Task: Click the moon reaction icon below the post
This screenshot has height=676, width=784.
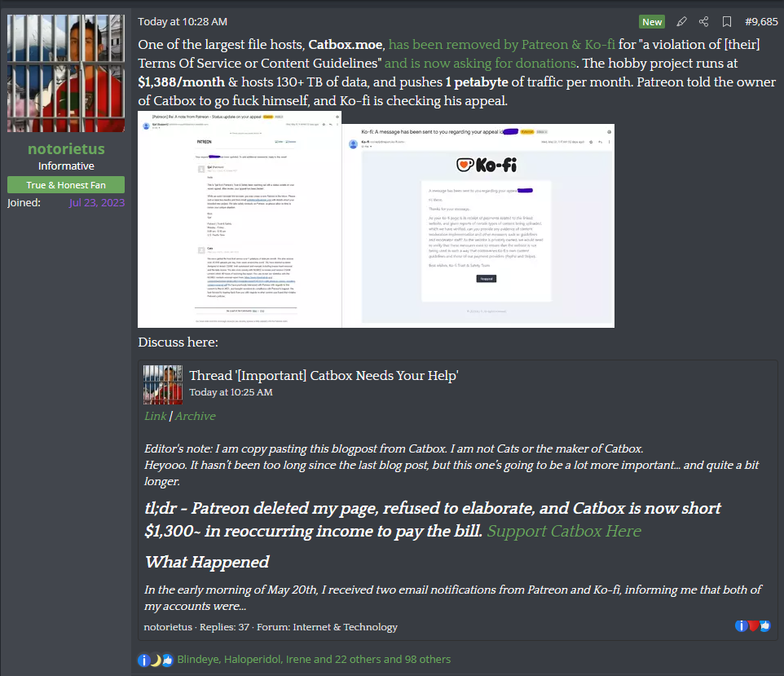Action: [x=156, y=660]
